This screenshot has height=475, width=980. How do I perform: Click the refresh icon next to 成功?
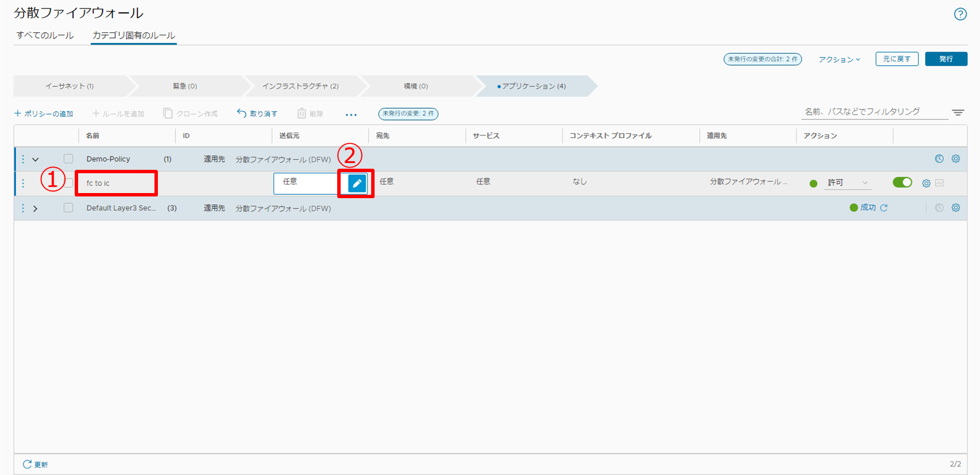click(884, 208)
